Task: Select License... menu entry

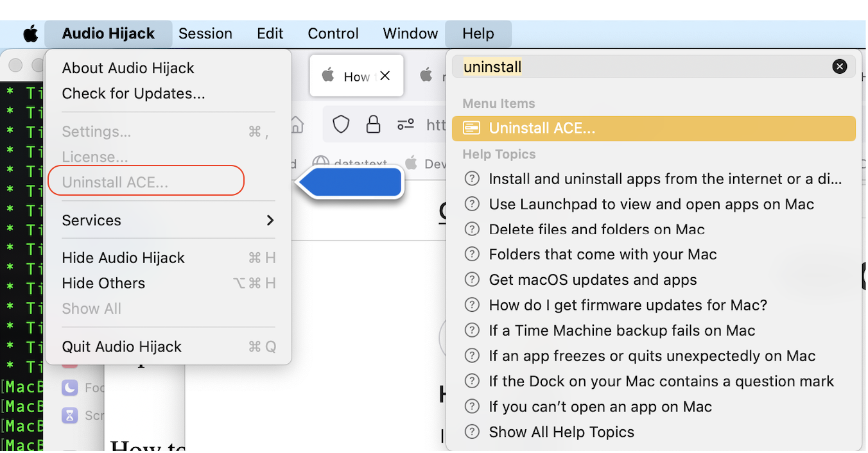Action: point(168,157)
